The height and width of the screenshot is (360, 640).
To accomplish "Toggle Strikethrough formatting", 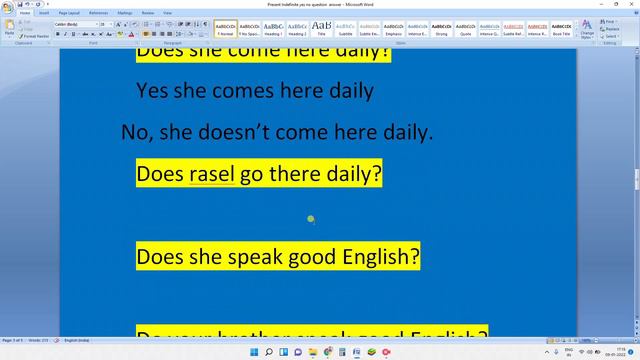I will pos(85,34).
